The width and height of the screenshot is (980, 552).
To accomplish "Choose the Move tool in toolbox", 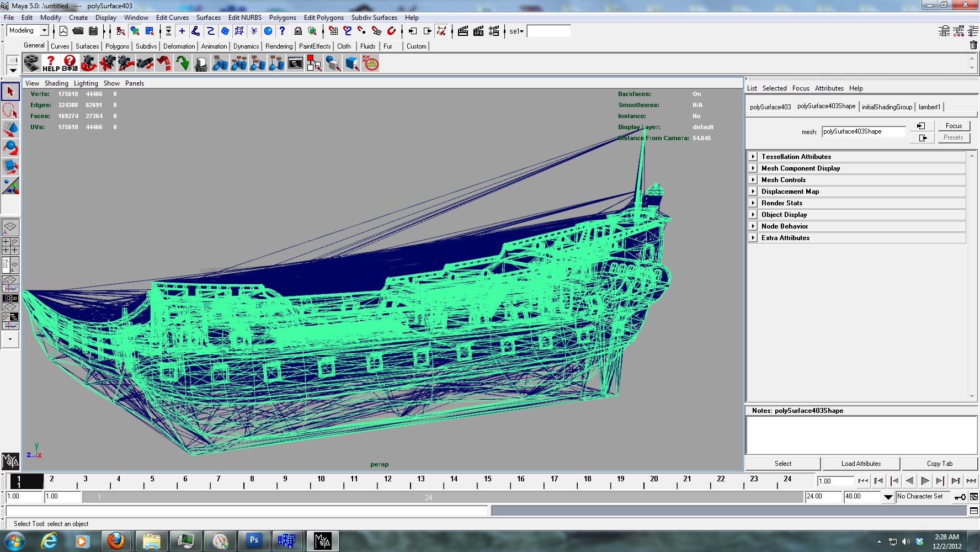I will click(x=10, y=129).
